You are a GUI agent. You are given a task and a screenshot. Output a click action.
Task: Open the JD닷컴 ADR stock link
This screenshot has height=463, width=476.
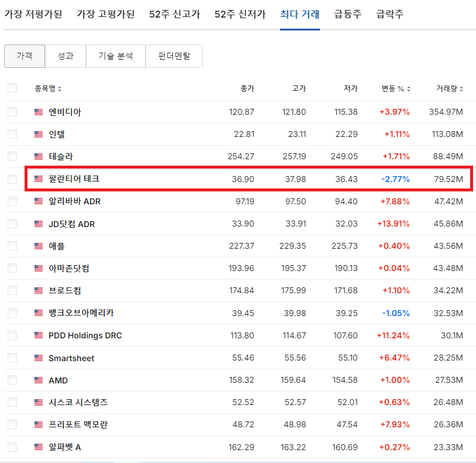pos(72,224)
